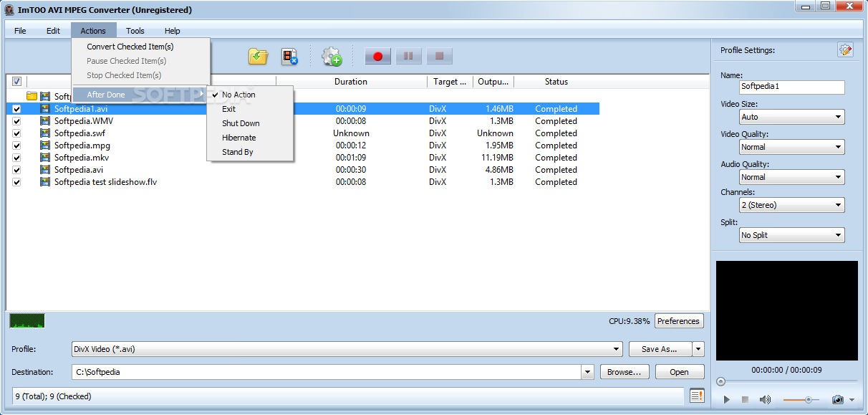This screenshot has width=868, height=415.
Task: Click the add profile gear icon
Action: (332, 56)
